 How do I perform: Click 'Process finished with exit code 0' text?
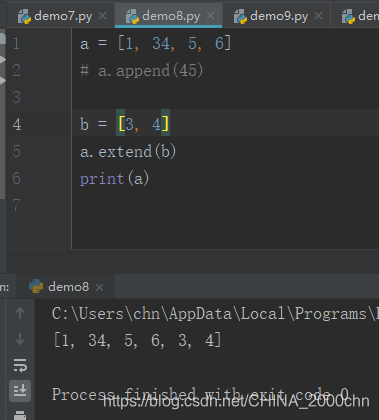pos(200,395)
